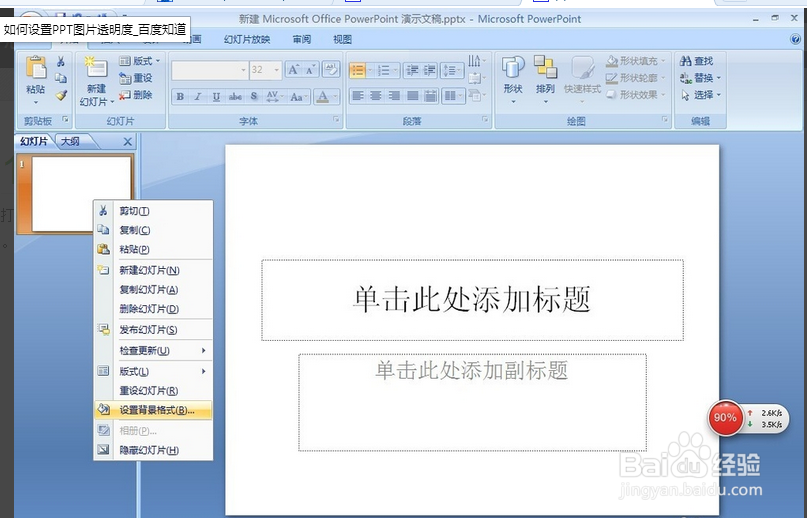Expand Check for Updates (检查更新) submenu

(x=153, y=351)
